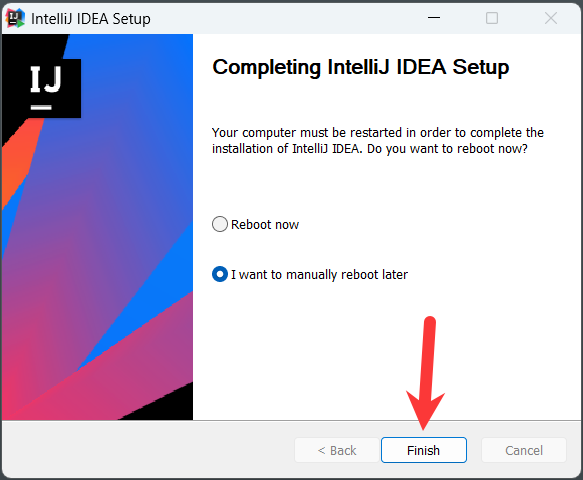This screenshot has width=583, height=480.
Task: Click the "Reboot now" label text
Action: click(265, 225)
